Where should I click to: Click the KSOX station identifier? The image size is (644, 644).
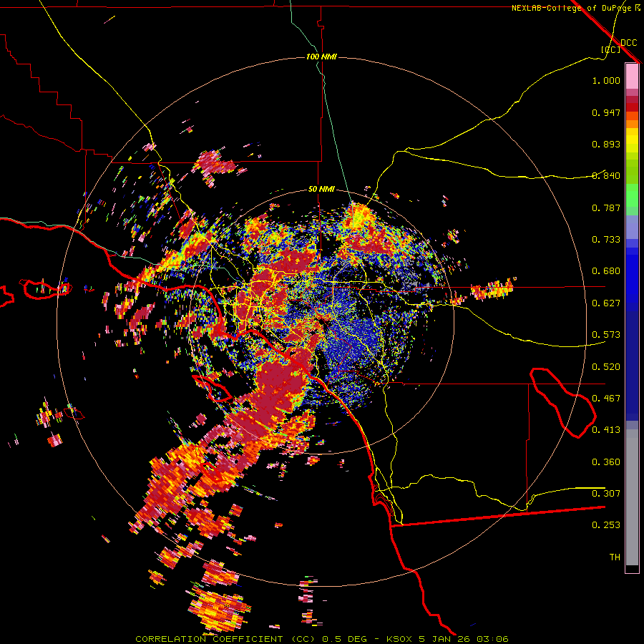click(x=399, y=639)
